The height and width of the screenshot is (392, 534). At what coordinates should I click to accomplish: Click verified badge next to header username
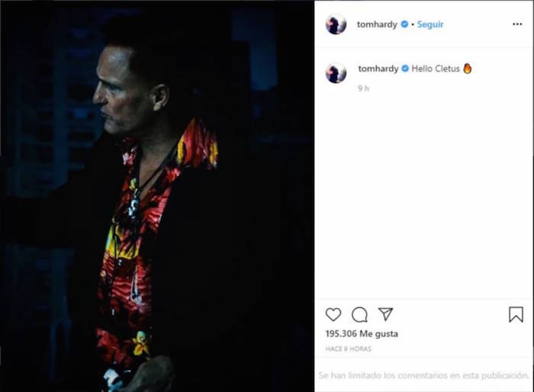click(x=404, y=24)
